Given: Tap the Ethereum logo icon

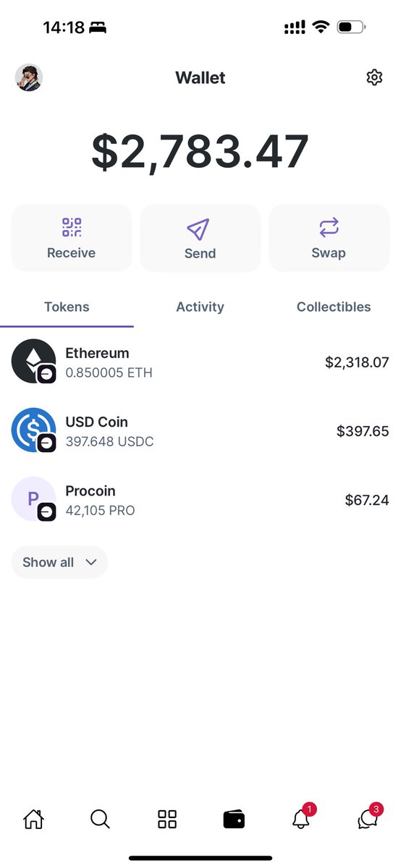Looking at the screenshot, I should click(x=33, y=361).
